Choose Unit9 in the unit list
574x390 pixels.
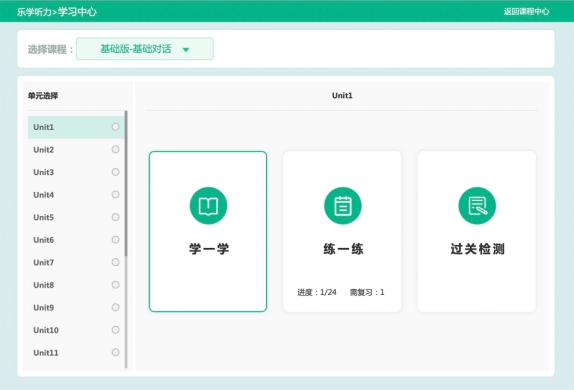point(76,308)
